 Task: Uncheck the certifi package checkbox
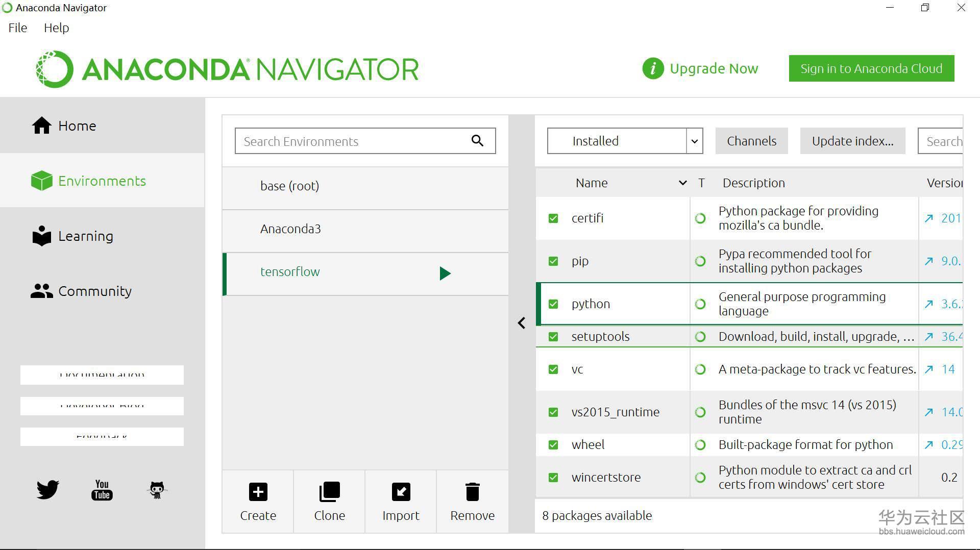coord(553,218)
